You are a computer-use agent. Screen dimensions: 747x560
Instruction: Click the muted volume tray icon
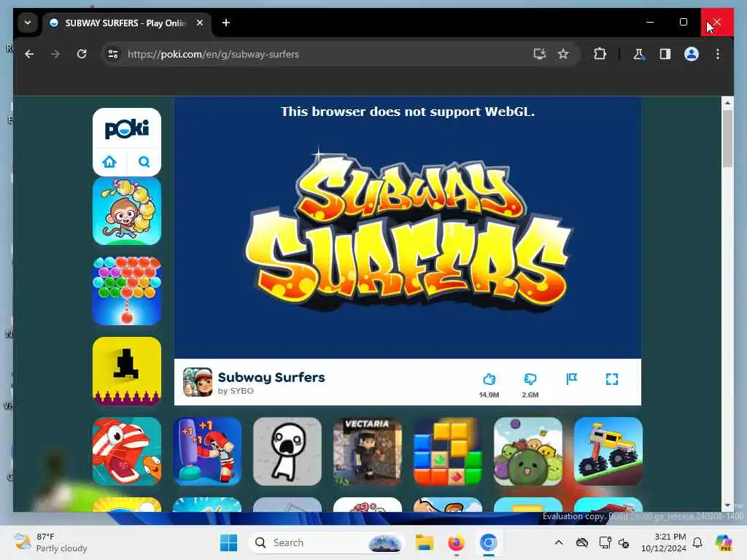coord(624,542)
